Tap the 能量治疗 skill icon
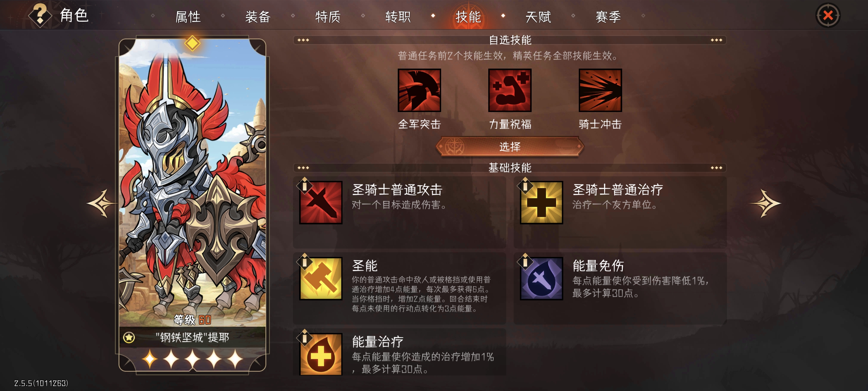868x391 pixels. click(321, 354)
